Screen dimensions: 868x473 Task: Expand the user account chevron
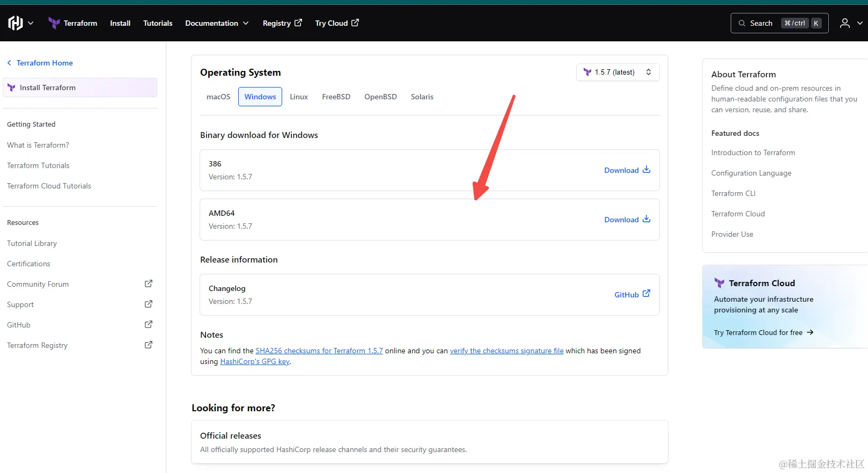[x=860, y=23]
